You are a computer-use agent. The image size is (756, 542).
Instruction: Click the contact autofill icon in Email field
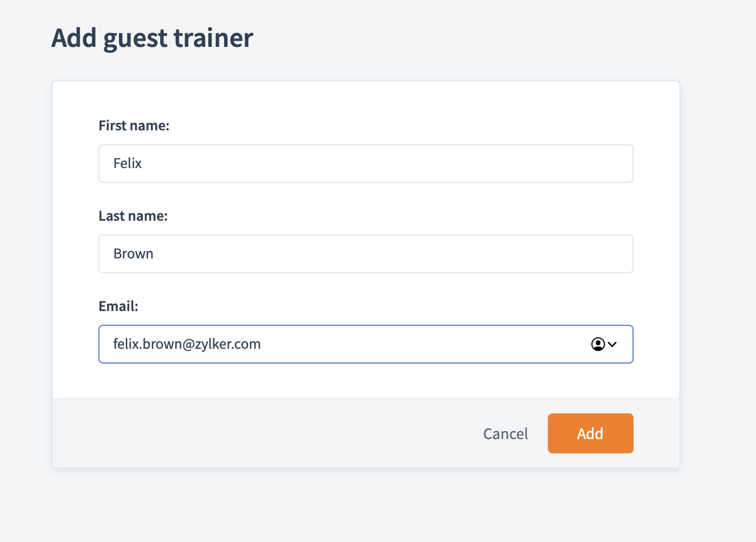598,344
